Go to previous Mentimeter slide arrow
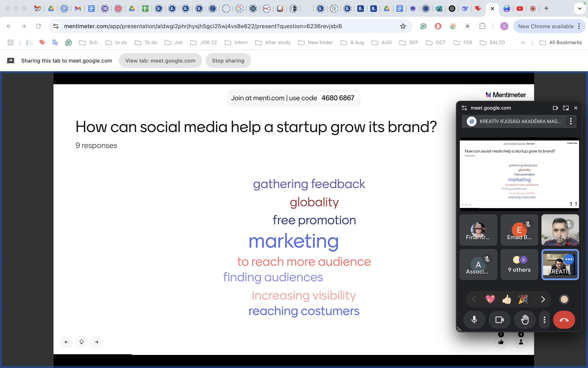This screenshot has width=588, height=368. coord(67,342)
